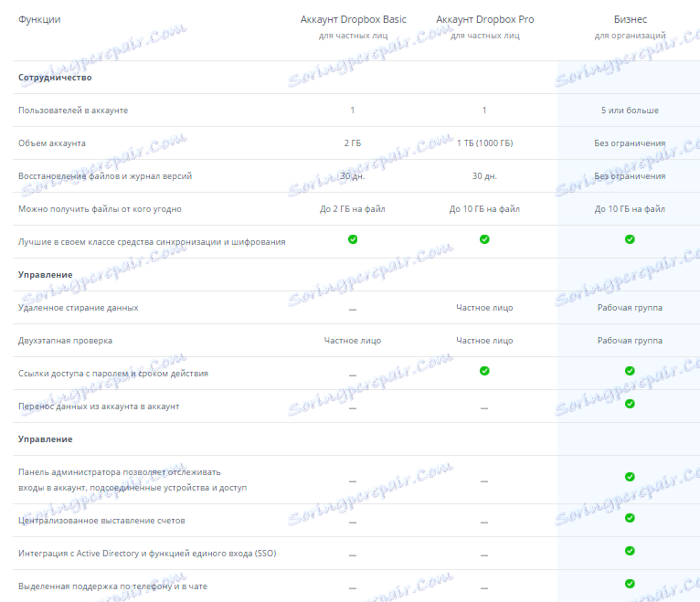Click Business checkmark for account data transfer row
Screen dimensions: 700x602
[x=630, y=404]
